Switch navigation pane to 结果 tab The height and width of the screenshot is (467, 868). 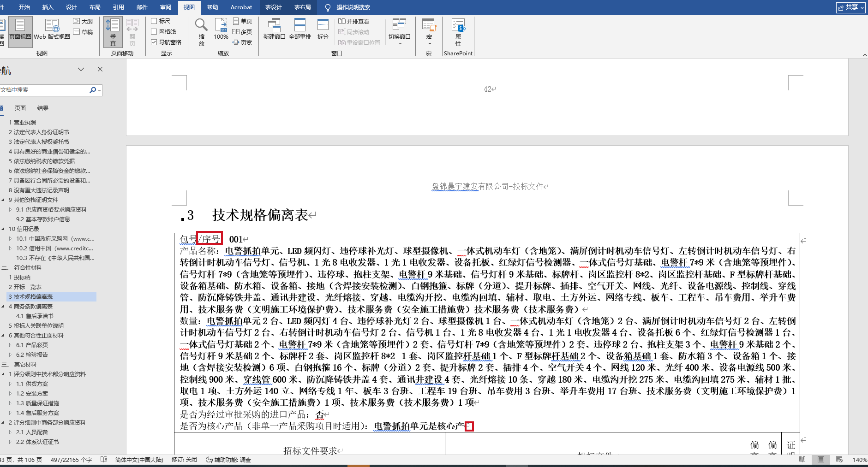[x=43, y=108]
